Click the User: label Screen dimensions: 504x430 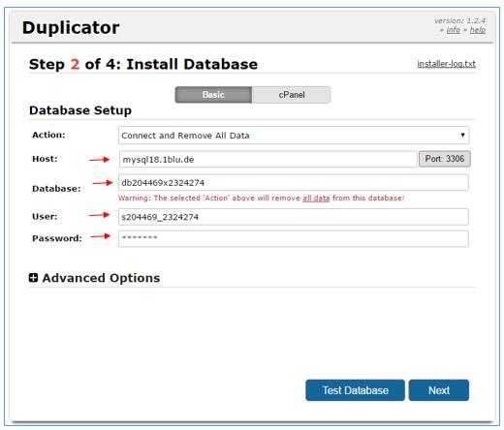click(x=45, y=216)
